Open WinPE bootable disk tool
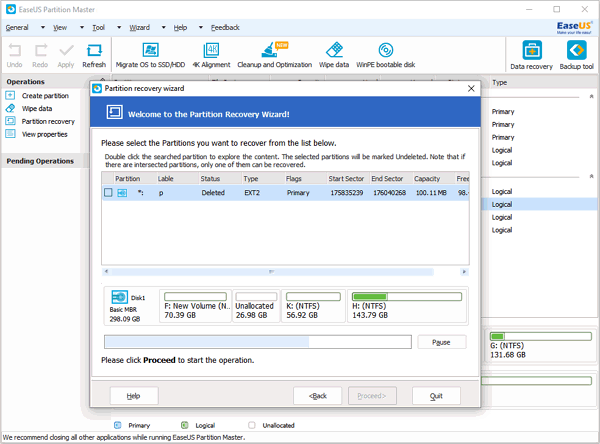600x444 pixels. pos(386,55)
